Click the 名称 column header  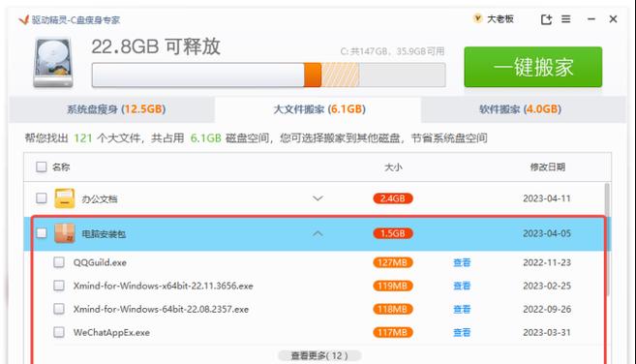coord(61,167)
